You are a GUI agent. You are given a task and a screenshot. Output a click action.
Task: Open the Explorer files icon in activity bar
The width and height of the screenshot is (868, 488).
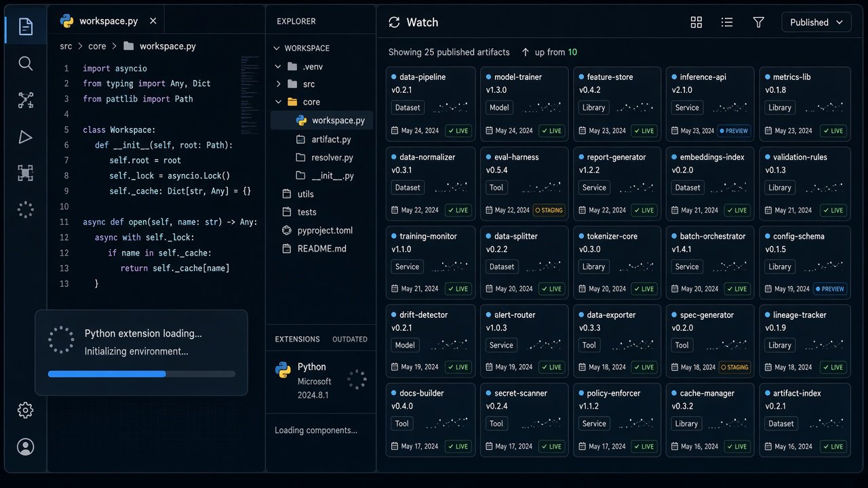coord(25,27)
